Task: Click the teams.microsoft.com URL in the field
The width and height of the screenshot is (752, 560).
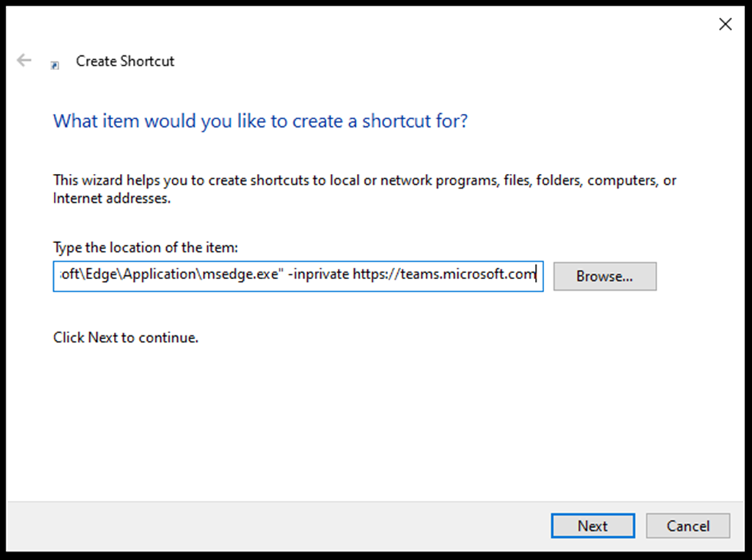Action: pos(443,275)
